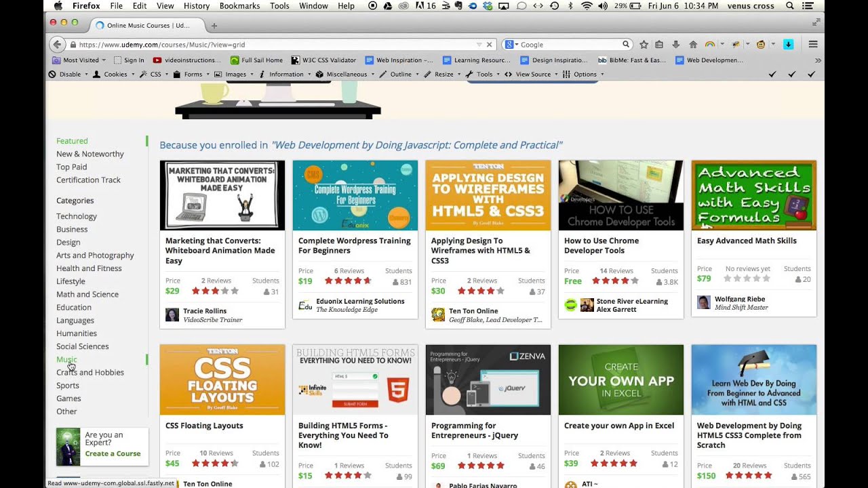868x488 pixels.
Task: Open the Bookmarks menu
Action: click(239, 5)
